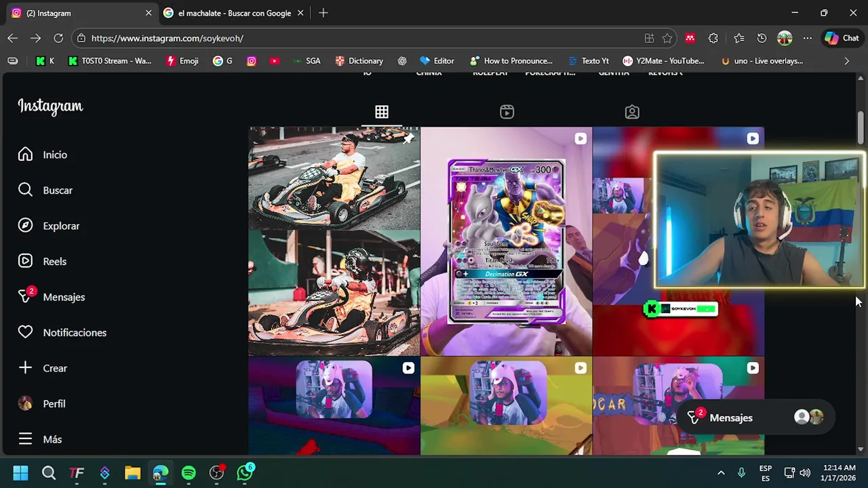Open the pinned go-kart photo post

coord(334,241)
